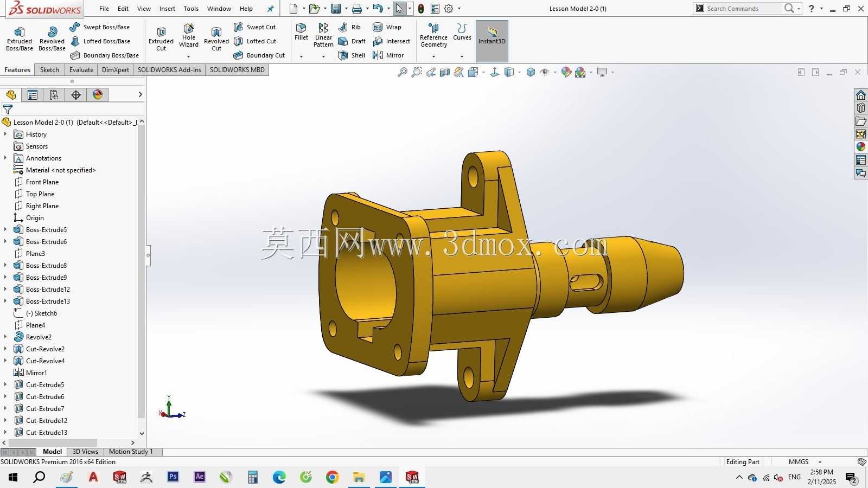Click the Windows Start button
Image resolution: width=868 pixels, height=488 pixels.
(x=13, y=477)
